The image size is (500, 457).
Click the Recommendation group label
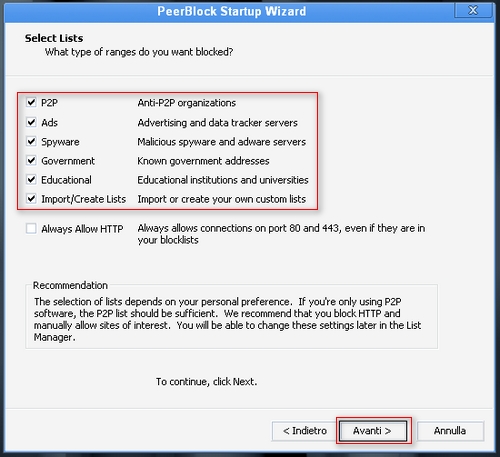pyautogui.click(x=70, y=285)
